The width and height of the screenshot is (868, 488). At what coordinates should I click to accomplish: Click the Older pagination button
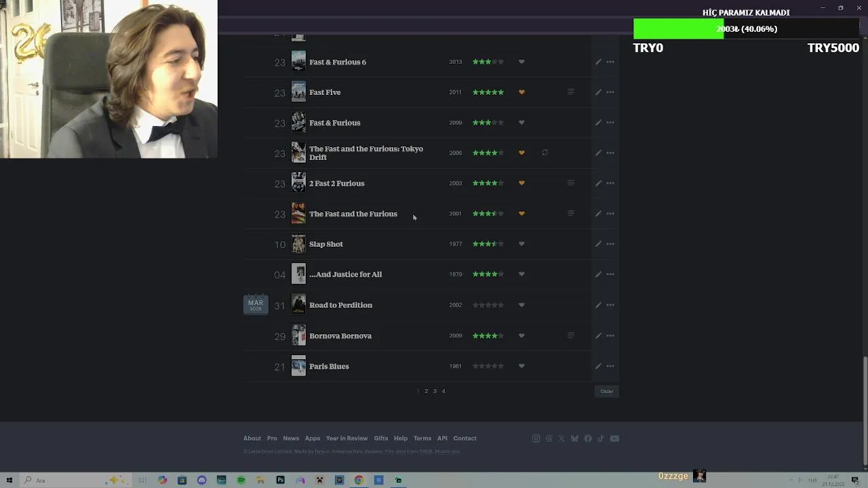606,391
